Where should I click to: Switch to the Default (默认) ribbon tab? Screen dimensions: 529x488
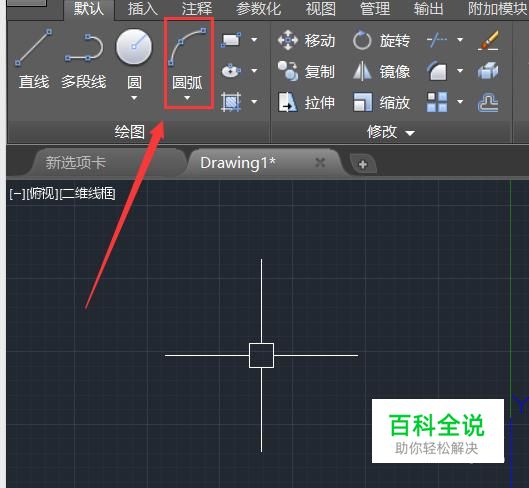89,9
